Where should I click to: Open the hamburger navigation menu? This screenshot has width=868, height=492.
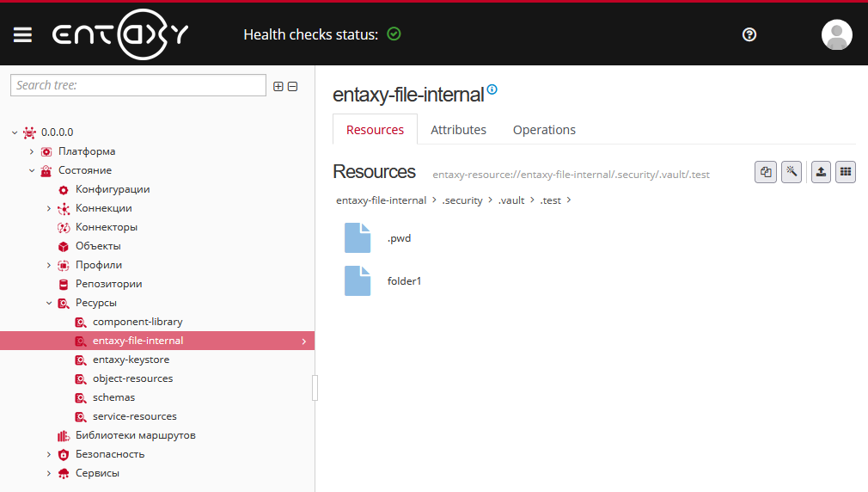click(22, 34)
